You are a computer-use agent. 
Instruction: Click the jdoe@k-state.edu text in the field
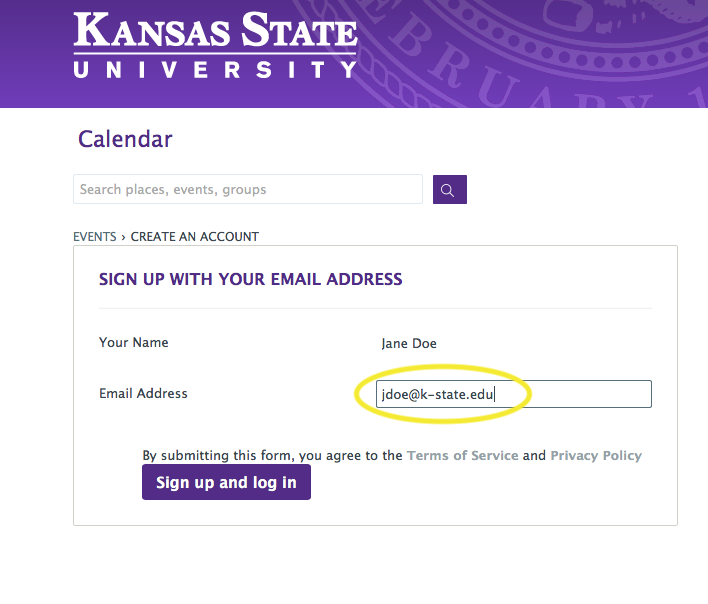[437, 395]
